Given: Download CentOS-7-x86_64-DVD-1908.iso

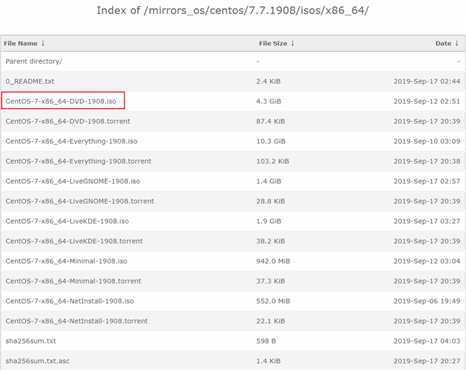Looking at the screenshot, I should 61,101.
